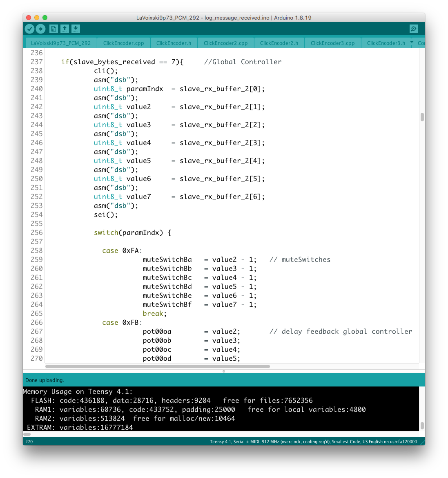Click the switch(paramIndx) line in editor
This screenshot has width=448, height=478.
click(132, 232)
